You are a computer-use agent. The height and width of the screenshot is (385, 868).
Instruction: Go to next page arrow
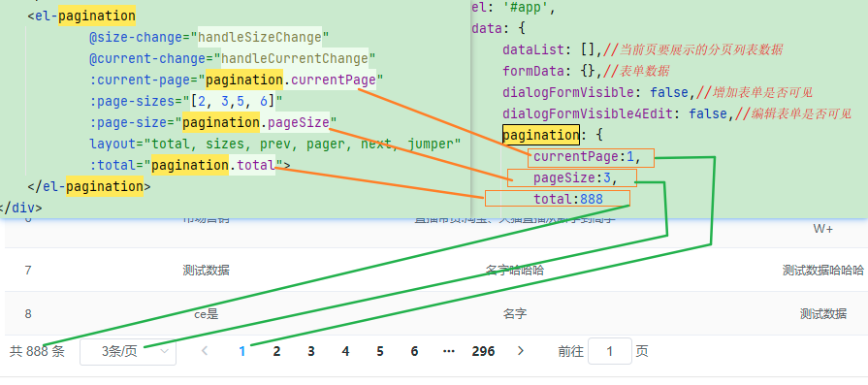[521, 351]
